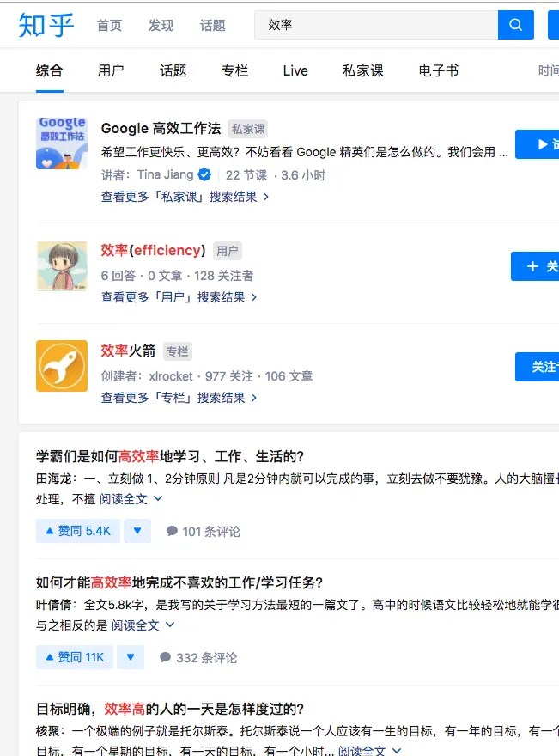Downvote the answer with 101 comments
The width and height of the screenshot is (559, 756).
(137, 531)
